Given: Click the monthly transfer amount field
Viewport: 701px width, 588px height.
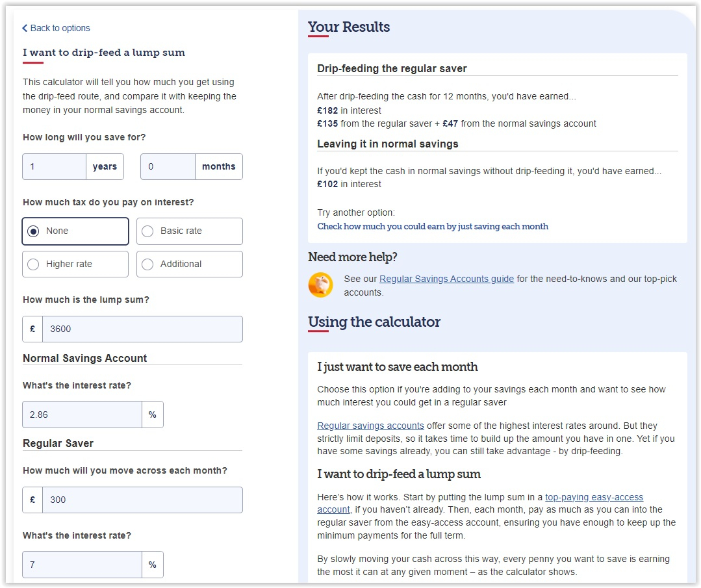Looking at the screenshot, I should point(142,500).
